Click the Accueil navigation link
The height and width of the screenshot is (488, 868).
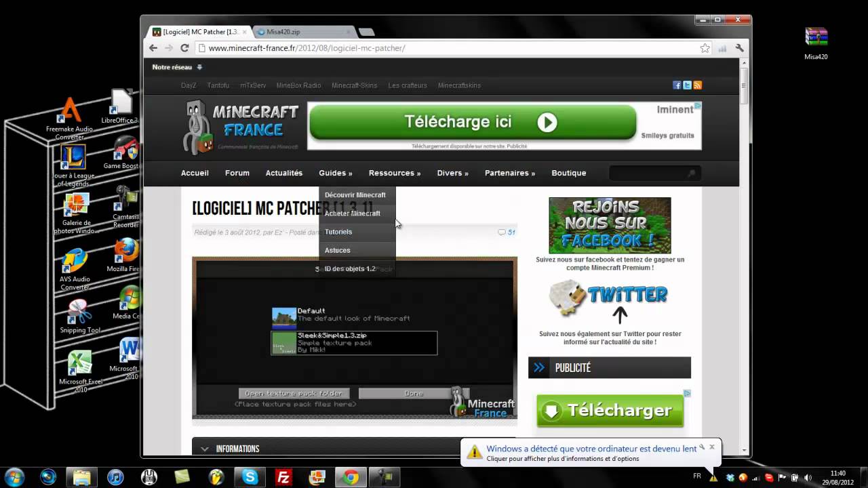click(x=195, y=173)
